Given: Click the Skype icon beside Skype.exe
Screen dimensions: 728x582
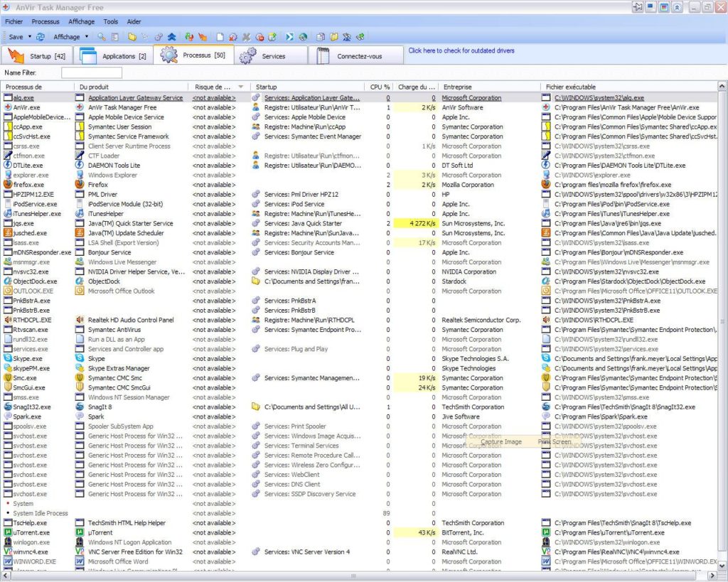Looking at the screenshot, I should 7,358.
